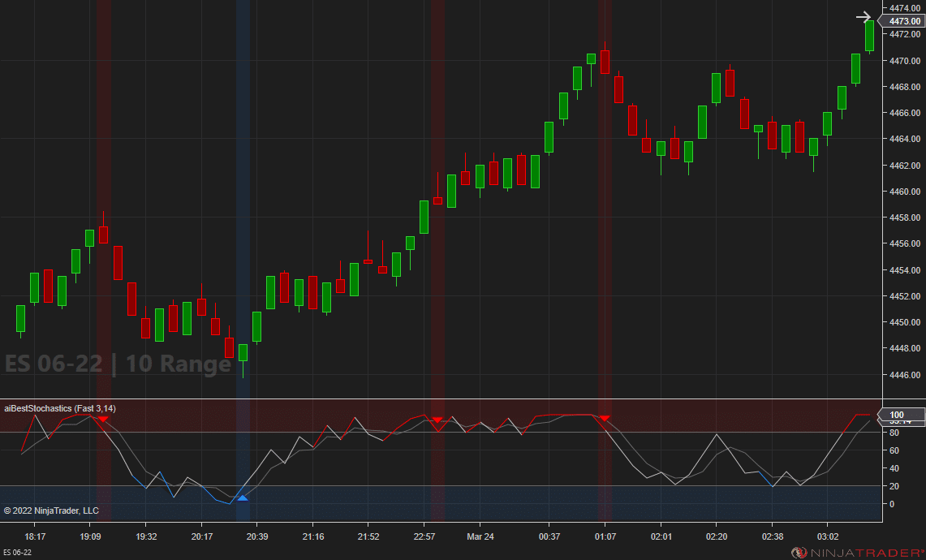Click the red down triangle near 22:57
Screen dimensions: 926x560
[437, 420]
